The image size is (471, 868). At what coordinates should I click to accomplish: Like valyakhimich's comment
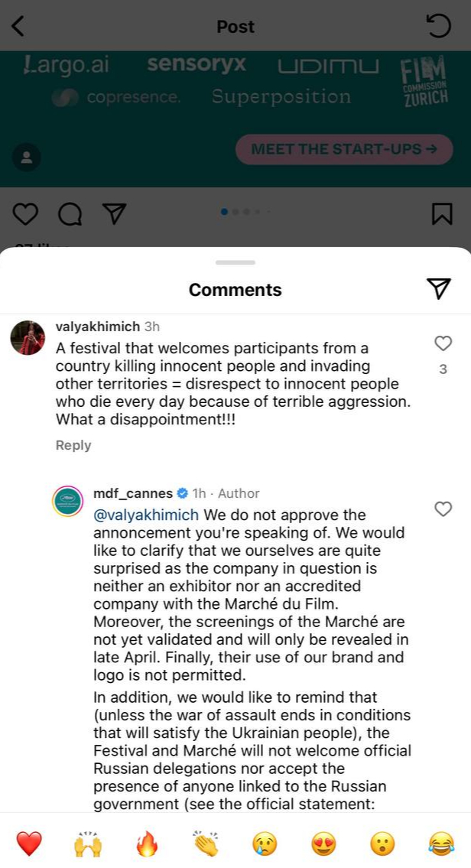(x=443, y=343)
